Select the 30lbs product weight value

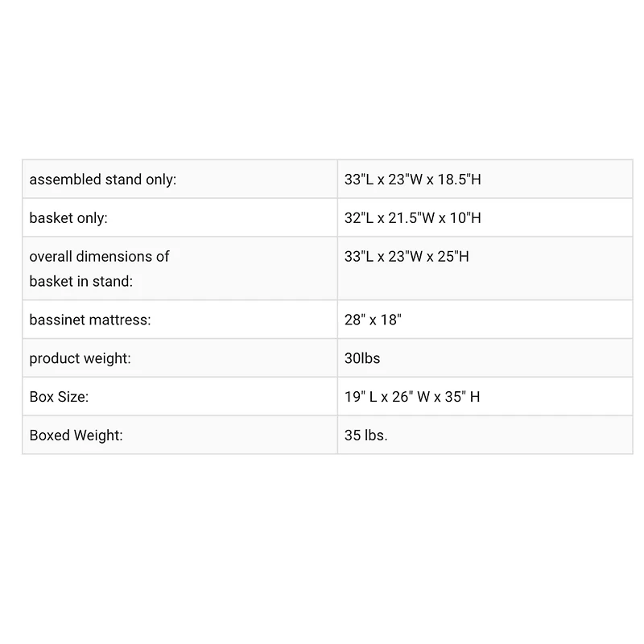(x=362, y=358)
